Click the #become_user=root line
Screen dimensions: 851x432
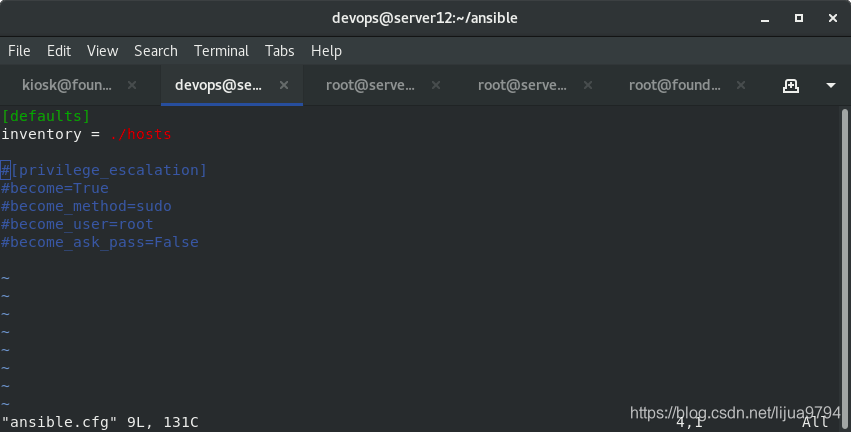[x=77, y=224]
